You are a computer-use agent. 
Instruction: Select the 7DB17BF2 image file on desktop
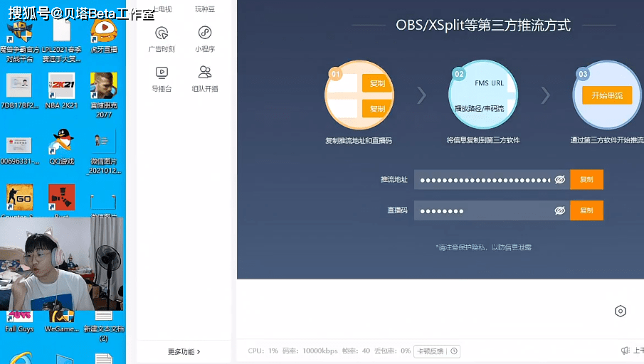19,91
